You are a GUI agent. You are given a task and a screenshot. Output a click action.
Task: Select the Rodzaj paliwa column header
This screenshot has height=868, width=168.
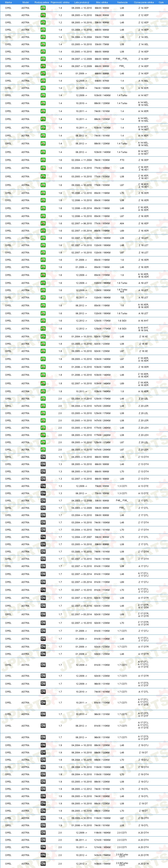click(x=42, y=2)
